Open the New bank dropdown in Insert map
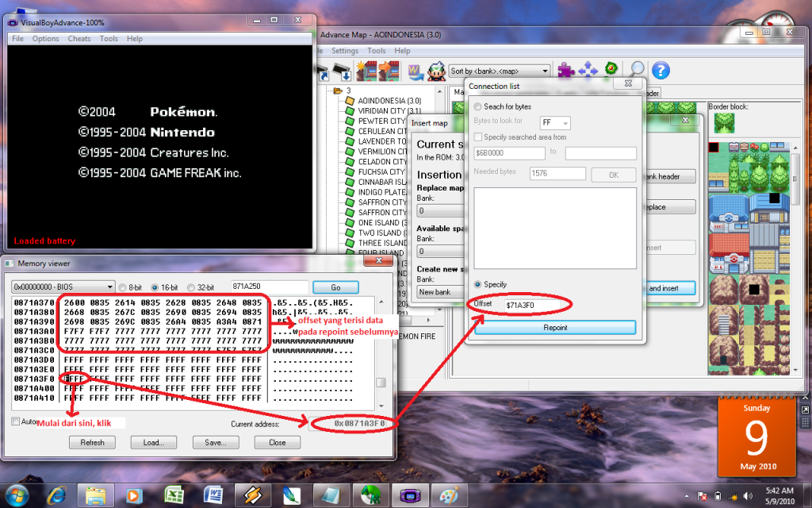 [x=440, y=292]
